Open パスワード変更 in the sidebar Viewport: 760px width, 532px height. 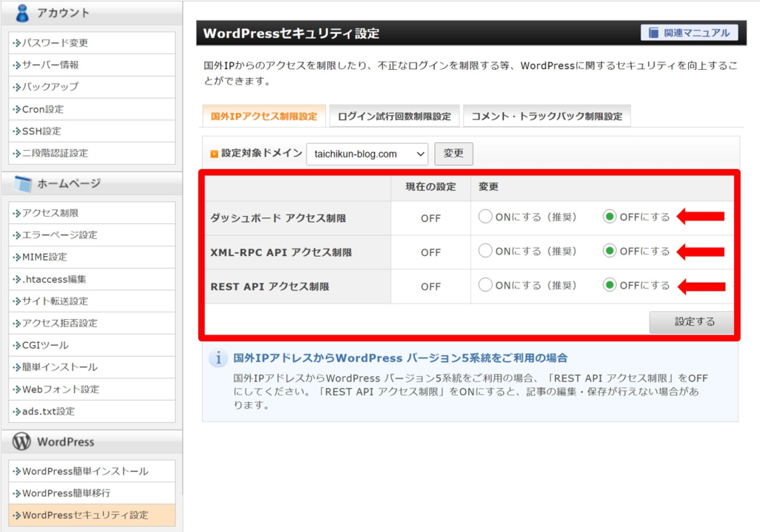(92, 42)
